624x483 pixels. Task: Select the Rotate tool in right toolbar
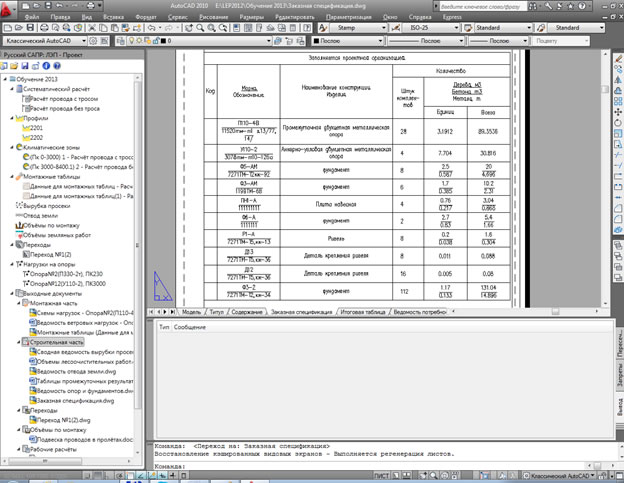(618, 123)
